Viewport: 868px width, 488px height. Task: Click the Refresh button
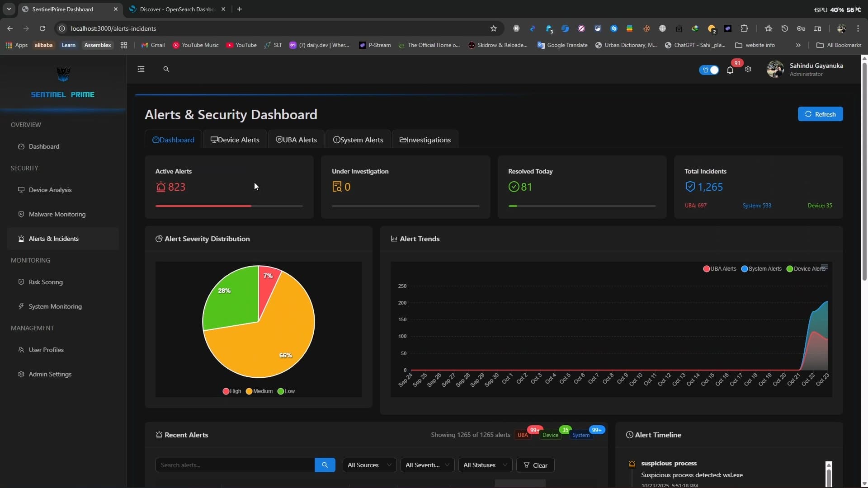(820, 114)
